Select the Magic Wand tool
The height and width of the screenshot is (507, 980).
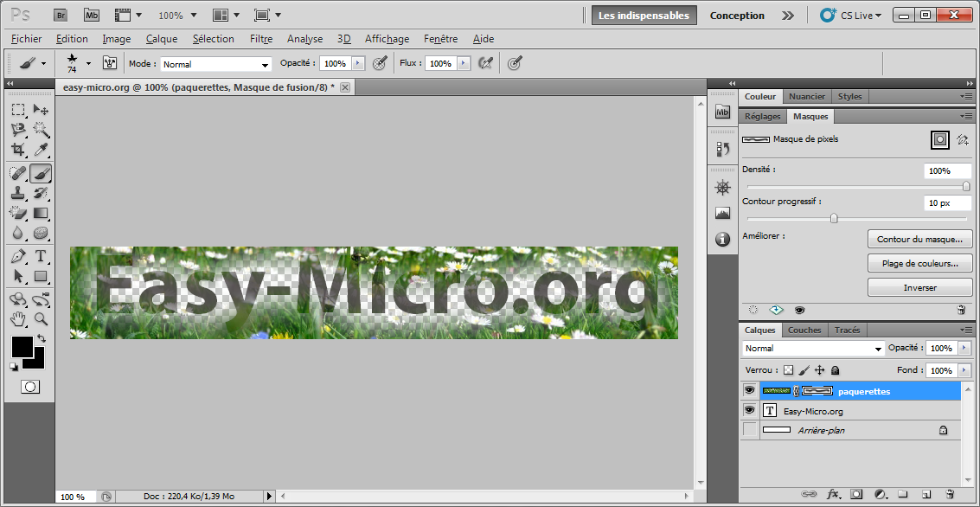pyautogui.click(x=42, y=130)
